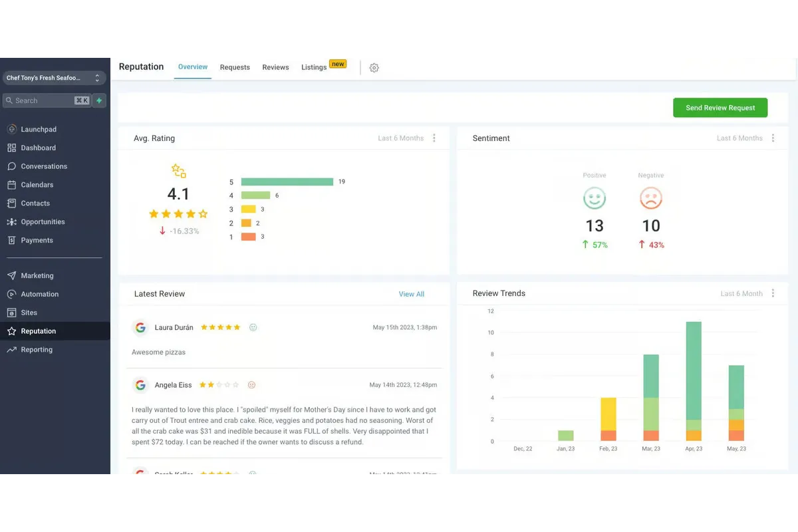Open Reputation settings gear icon
This screenshot has height=532, width=798.
pos(374,68)
